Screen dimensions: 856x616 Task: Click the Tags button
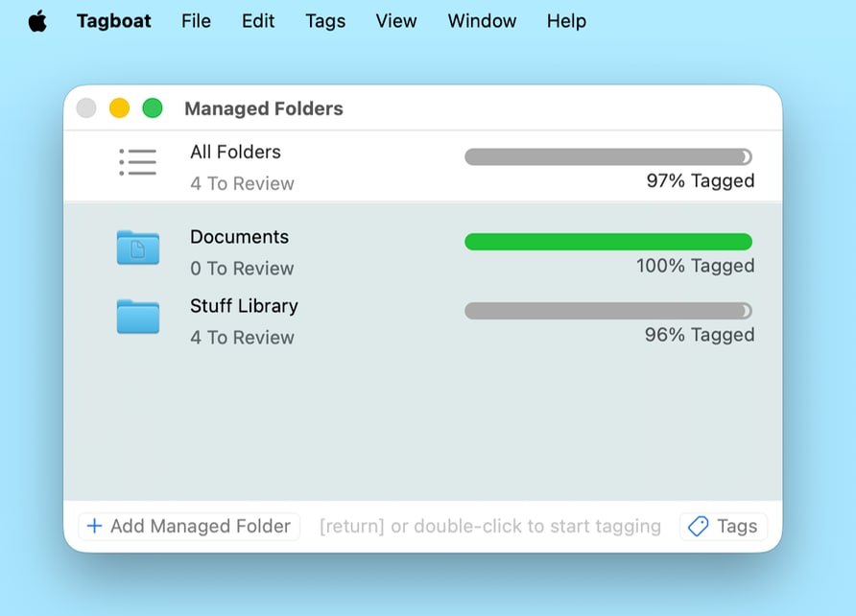tap(723, 526)
